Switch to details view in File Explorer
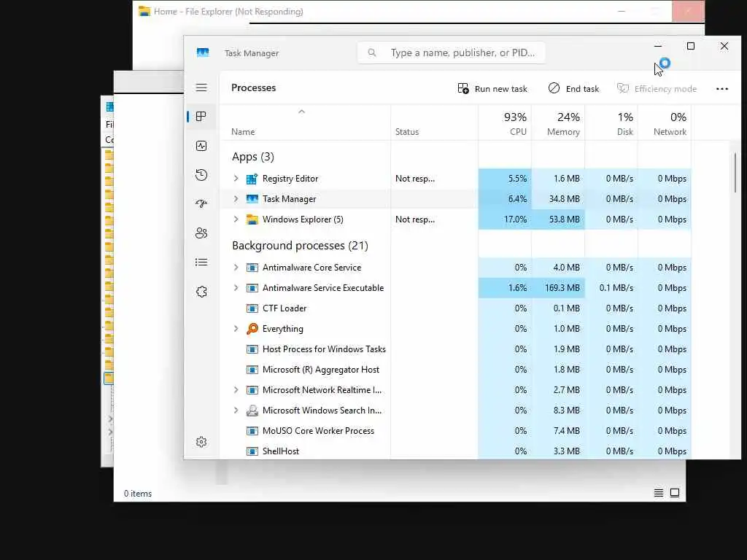747x560 pixels. point(659,493)
